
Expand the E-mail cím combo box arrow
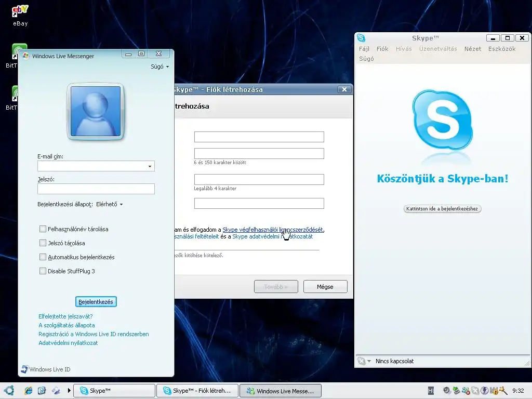coord(150,166)
